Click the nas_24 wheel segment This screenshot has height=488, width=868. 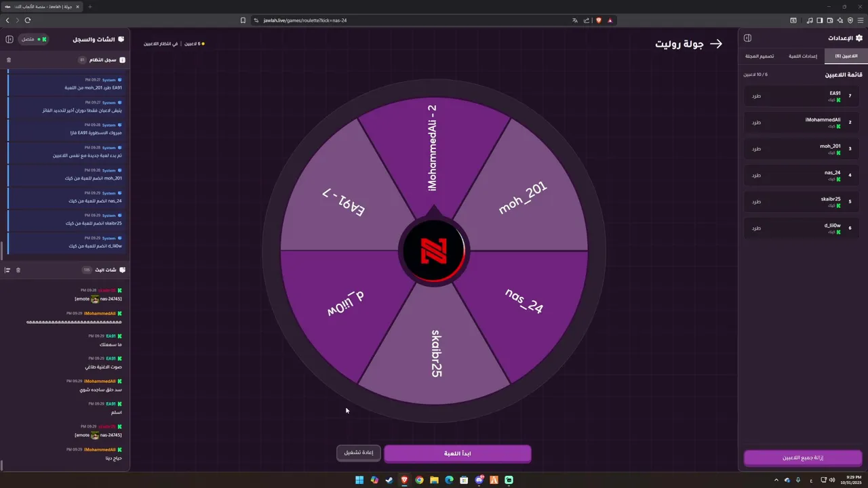[x=524, y=302]
